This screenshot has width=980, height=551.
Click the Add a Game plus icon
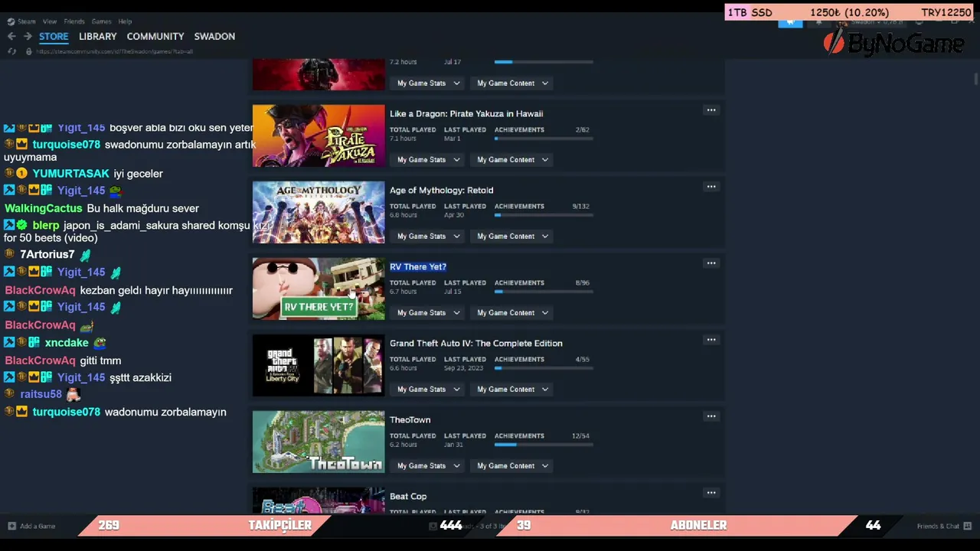click(x=11, y=526)
